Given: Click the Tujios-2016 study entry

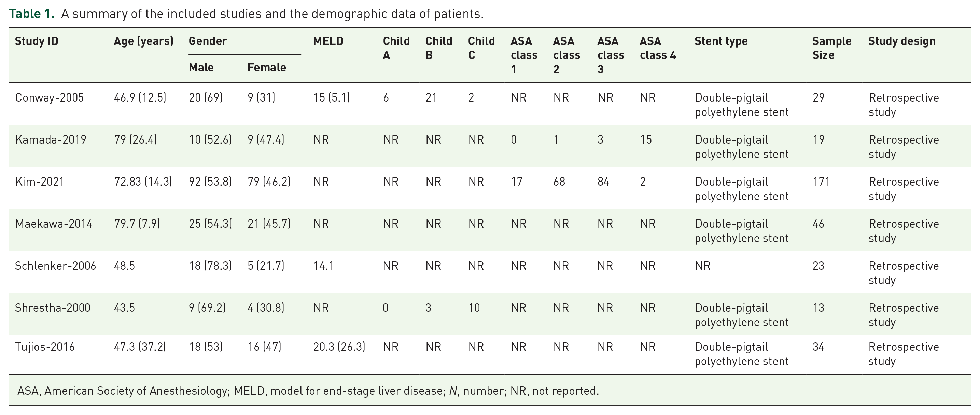Looking at the screenshot, I should 45,347.
